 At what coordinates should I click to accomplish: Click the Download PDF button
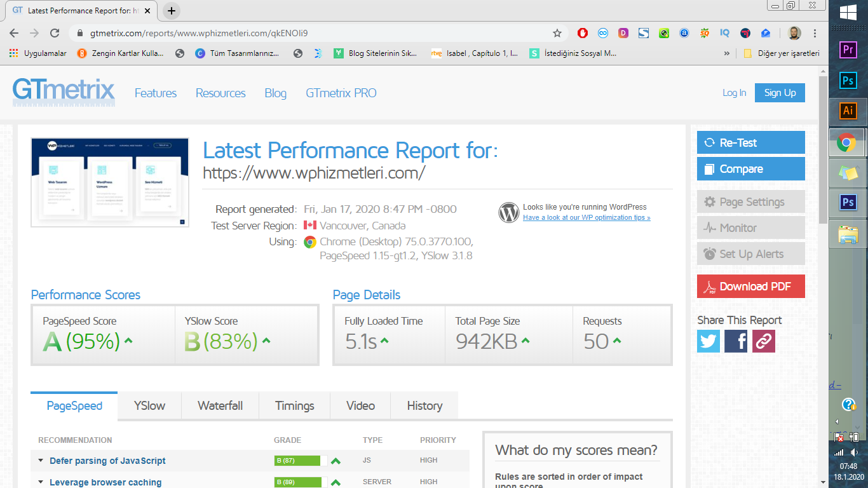tap(751, 287)
